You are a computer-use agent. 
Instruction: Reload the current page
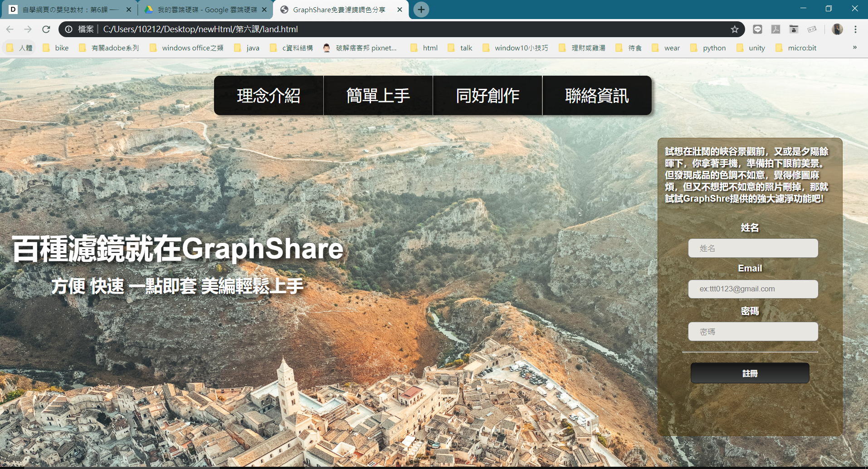(46, 29)
